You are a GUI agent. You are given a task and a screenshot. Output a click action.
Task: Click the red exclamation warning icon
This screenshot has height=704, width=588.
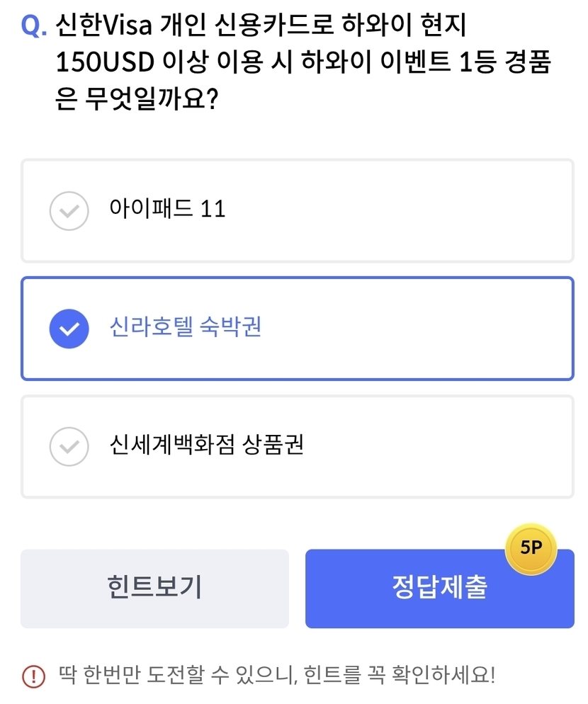click(x=33, y=676)
